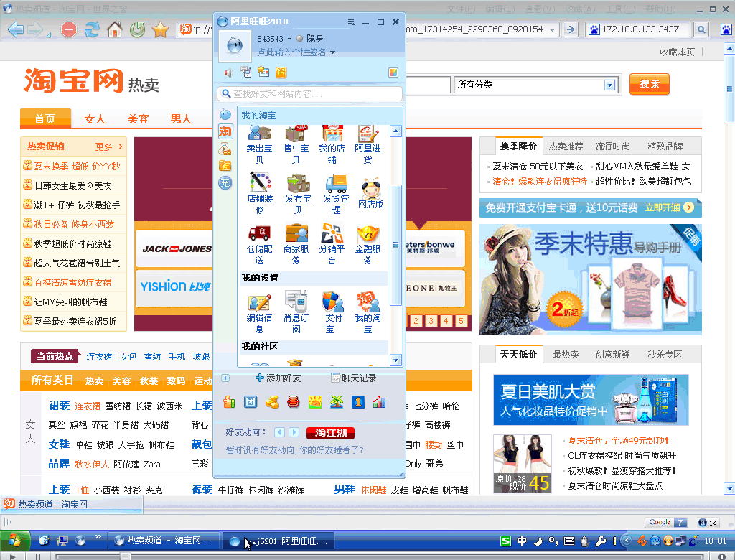Screen dimensions: 735x560
Task: Show previous 好友动向 item arrow
Action: tap(279, 432)
